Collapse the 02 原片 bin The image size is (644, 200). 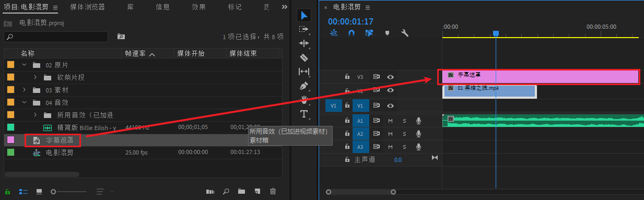(24, 65)
